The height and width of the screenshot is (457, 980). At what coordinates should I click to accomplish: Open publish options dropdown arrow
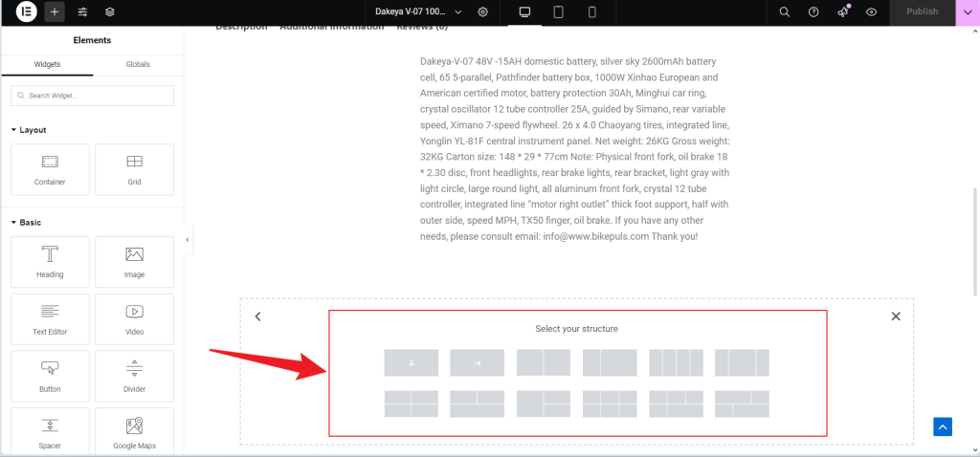967,12
